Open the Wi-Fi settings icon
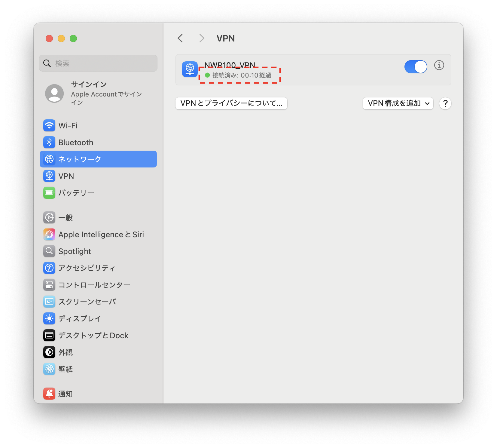This screenshot has width=497, height=448. [49, 125]
